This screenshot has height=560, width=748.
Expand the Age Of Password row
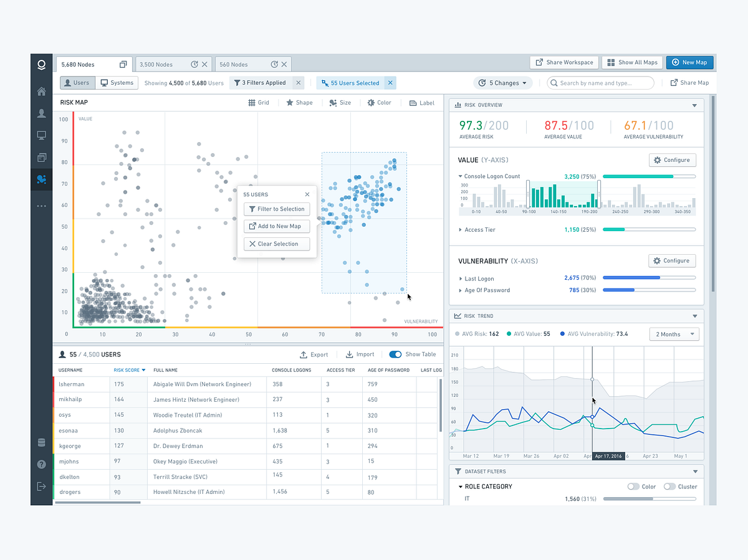pos(460,290)
